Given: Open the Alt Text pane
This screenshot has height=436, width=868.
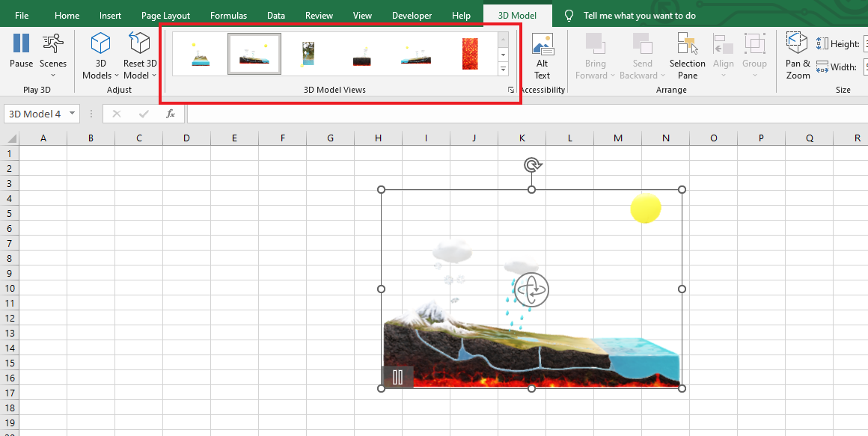Looking at the screenshot, I should 542,54.
